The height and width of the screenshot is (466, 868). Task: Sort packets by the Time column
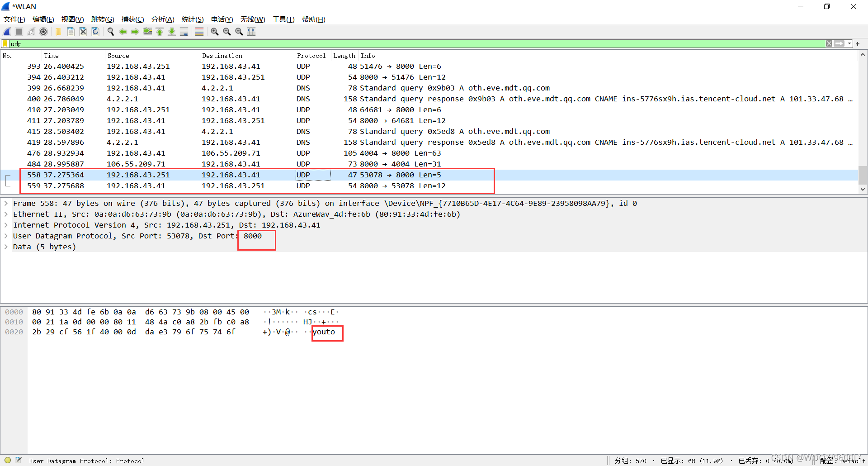pyautogui.click(x=73, y=56)
